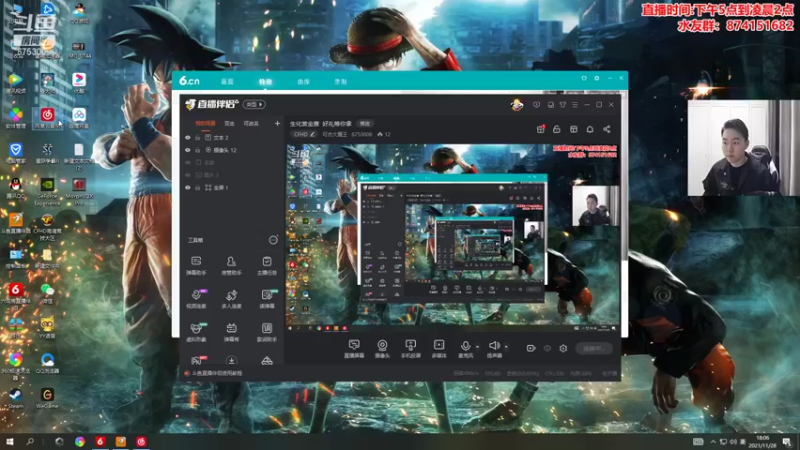Switch to 特效 tab in 6.cn window
Viewport: 800px width, 450px height.
[x=265, y=82]
